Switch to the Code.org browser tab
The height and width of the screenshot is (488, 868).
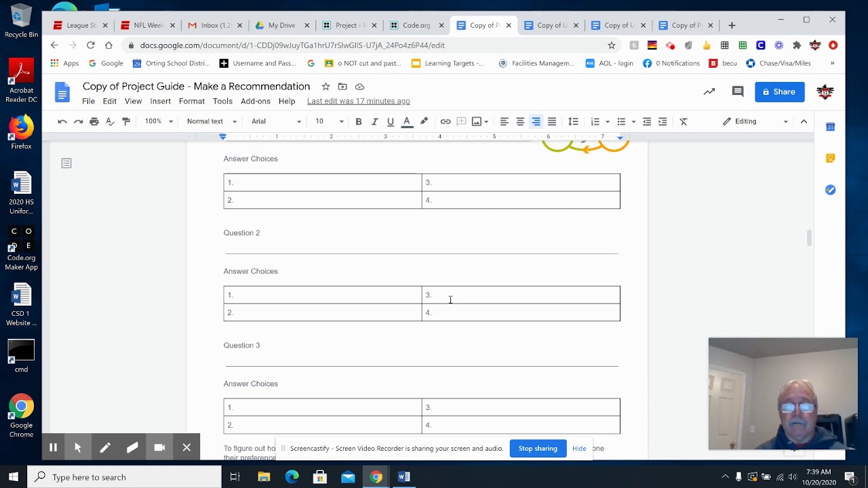coord(416,25)
